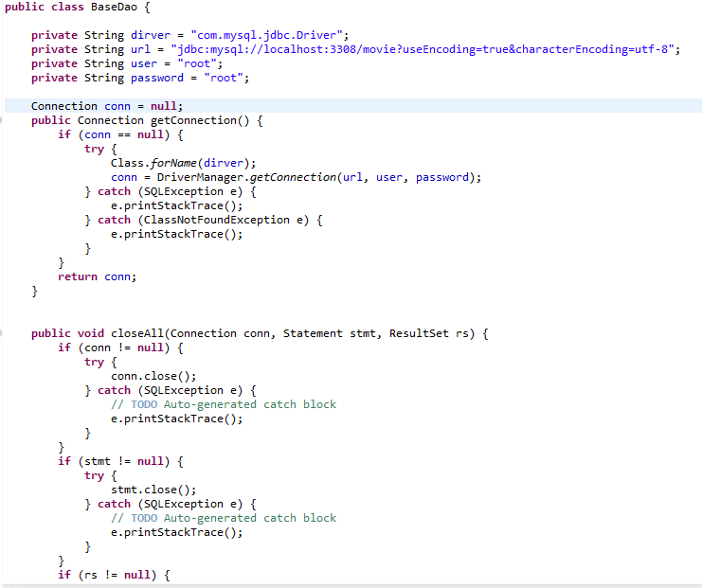Collapse the closeAll method fold marker
Screen dimensions: 702x588
pos(3,333)
